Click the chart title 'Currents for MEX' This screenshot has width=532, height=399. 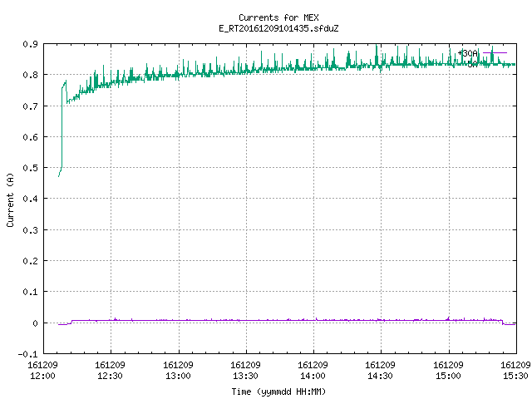click(278, 17)
